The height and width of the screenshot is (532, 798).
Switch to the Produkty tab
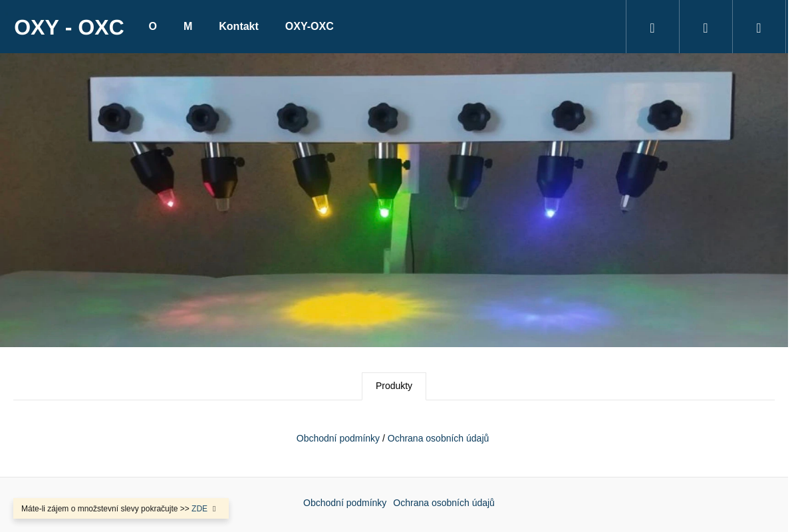[x=394, y=386]
